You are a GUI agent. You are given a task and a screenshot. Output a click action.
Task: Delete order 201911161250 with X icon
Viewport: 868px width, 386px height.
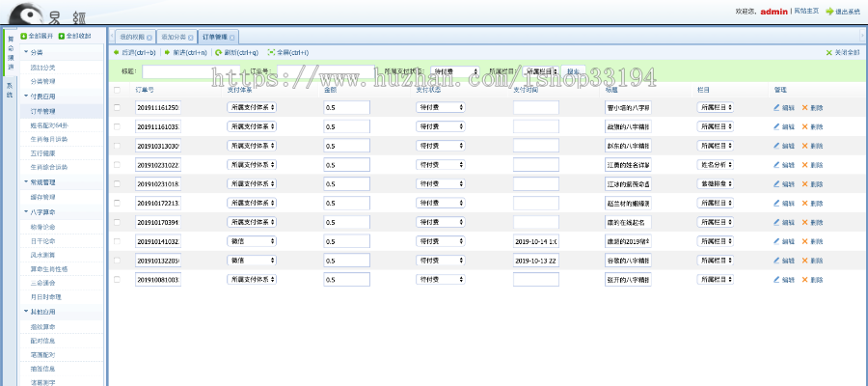(x=805, y=108)
